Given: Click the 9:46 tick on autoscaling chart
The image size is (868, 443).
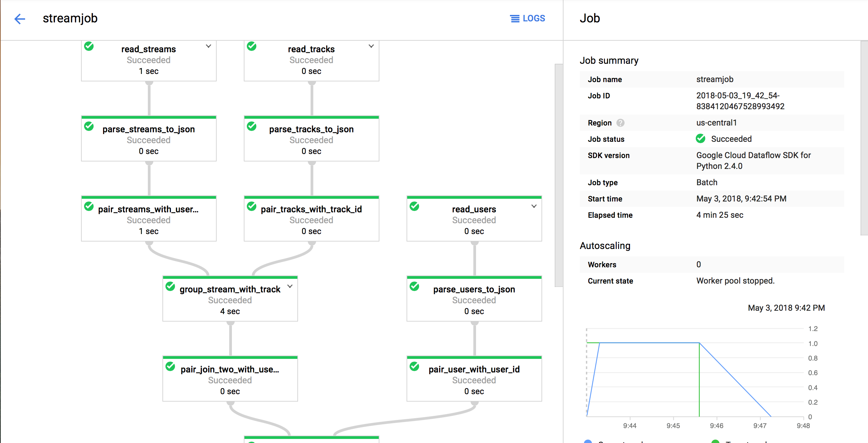Looking at the screenshot, I should coord(716,426).
